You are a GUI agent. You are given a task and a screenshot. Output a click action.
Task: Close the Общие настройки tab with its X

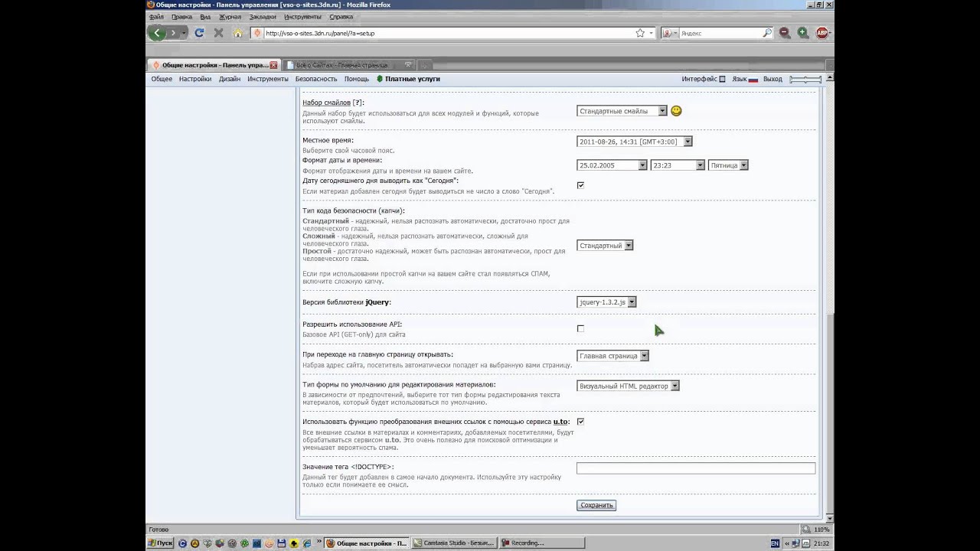(274, 65)
